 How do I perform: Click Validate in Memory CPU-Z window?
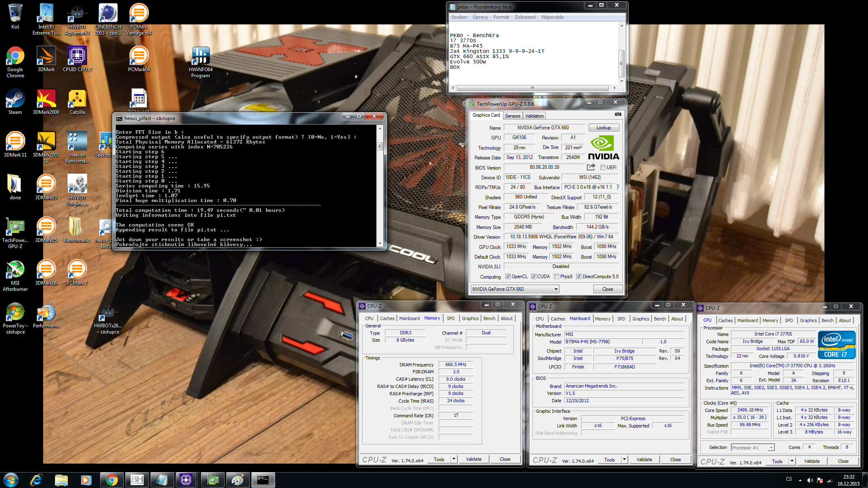point(474,459)
